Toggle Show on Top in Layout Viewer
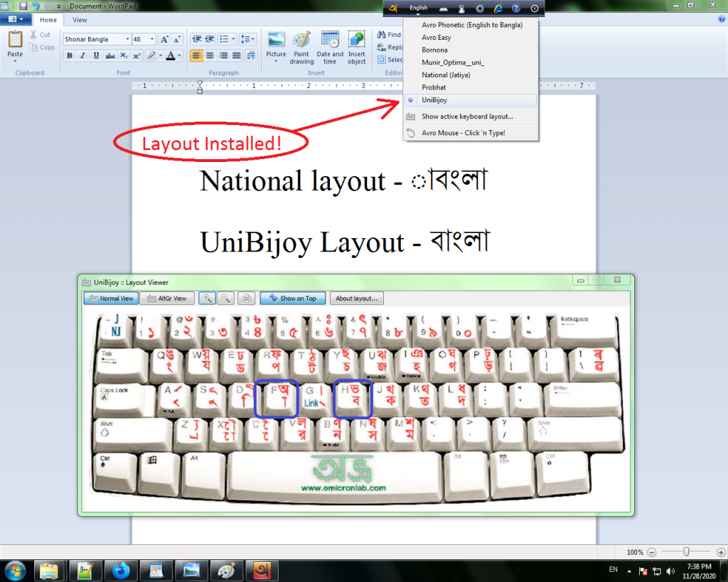 click(x=293, y=298)
